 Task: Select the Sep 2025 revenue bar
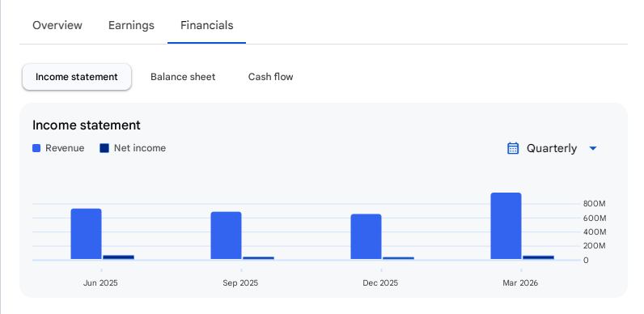tap(227, 236)
